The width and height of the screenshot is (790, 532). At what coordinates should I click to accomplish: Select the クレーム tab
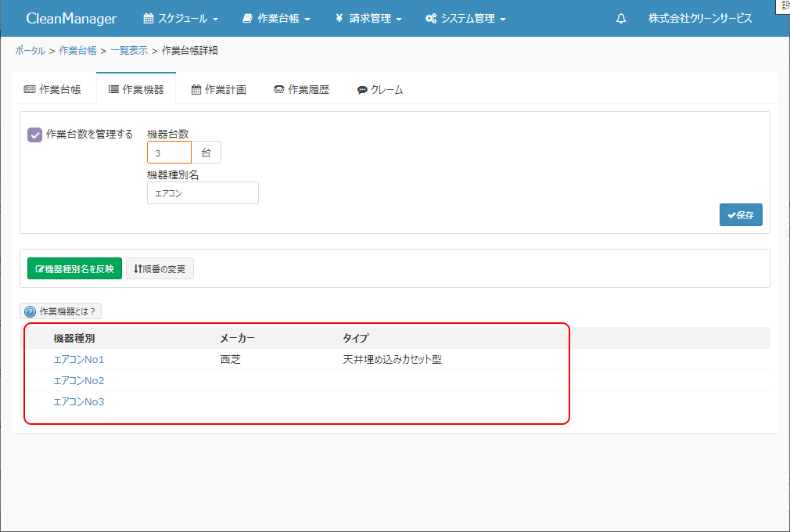click(x=380, y=90)
